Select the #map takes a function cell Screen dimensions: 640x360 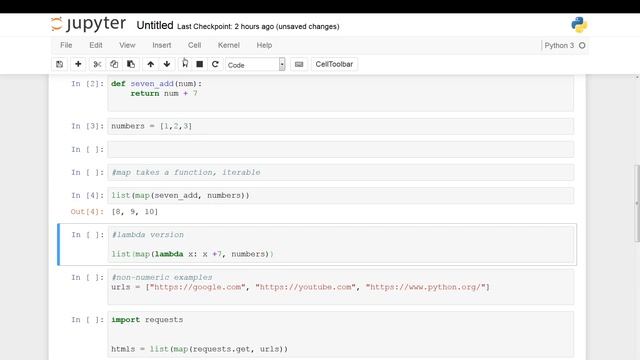[340, 172]
